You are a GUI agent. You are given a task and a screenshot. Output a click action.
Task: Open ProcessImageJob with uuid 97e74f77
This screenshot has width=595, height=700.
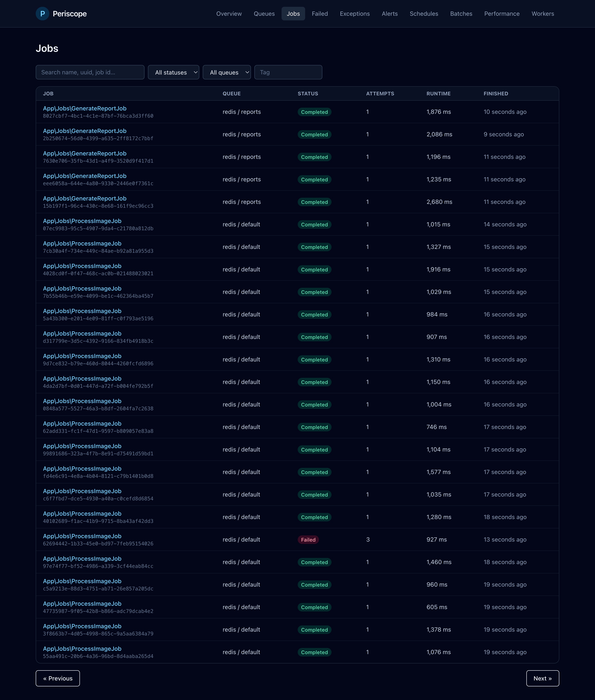coord(82,559)
